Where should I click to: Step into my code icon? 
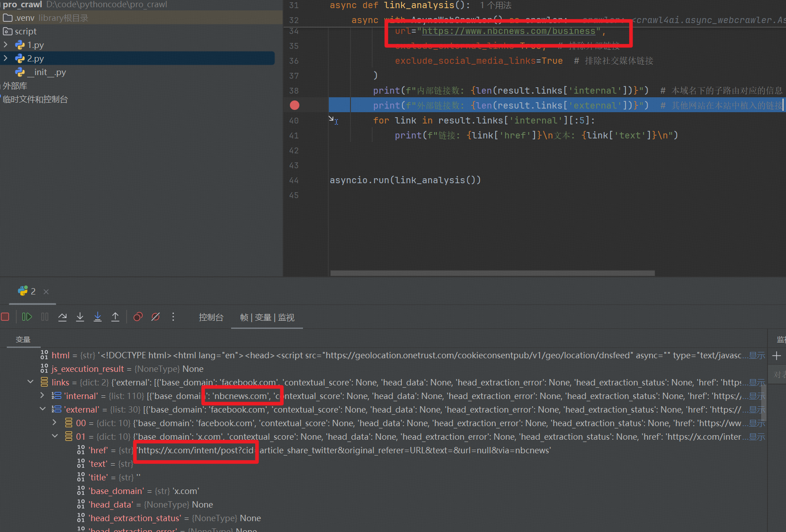pos(98,317)
